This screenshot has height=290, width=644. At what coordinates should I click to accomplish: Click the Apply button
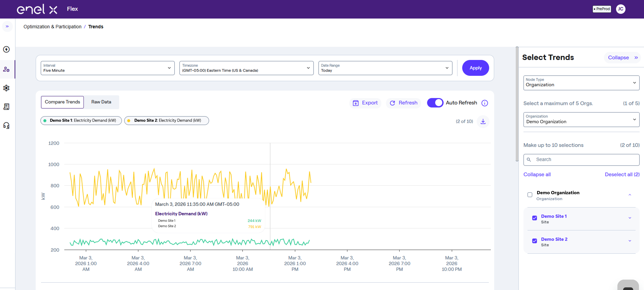point(476,68)
